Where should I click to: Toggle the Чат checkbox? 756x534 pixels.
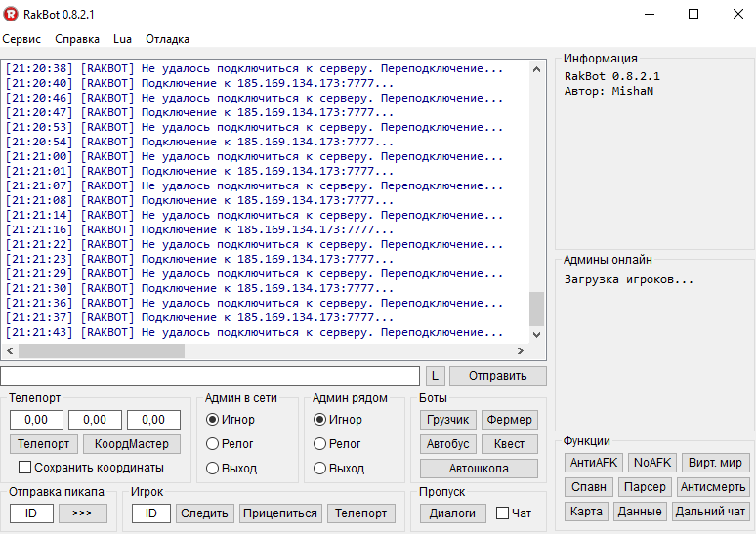[502, 513]
